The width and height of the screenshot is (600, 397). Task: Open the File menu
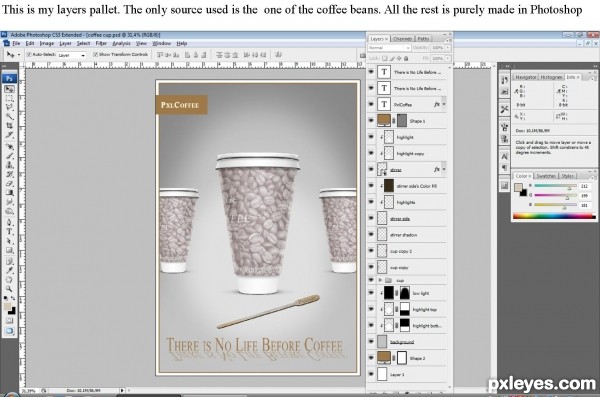point(16,43)
